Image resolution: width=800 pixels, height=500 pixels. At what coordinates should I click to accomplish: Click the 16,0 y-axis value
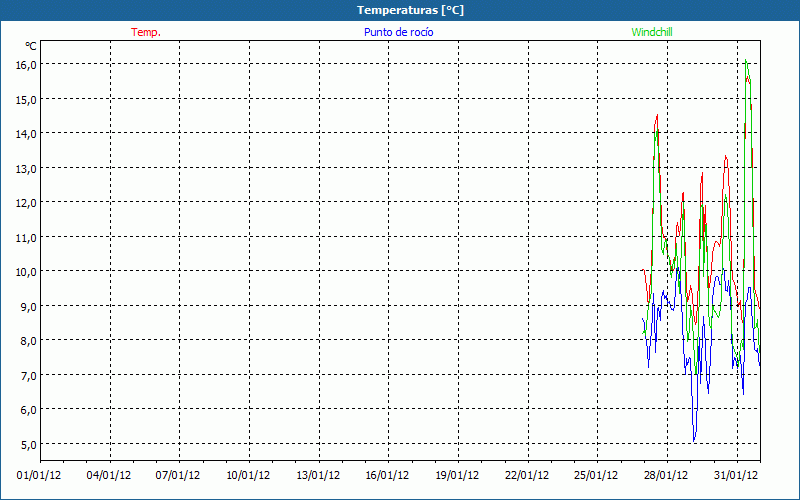[26, 65]
